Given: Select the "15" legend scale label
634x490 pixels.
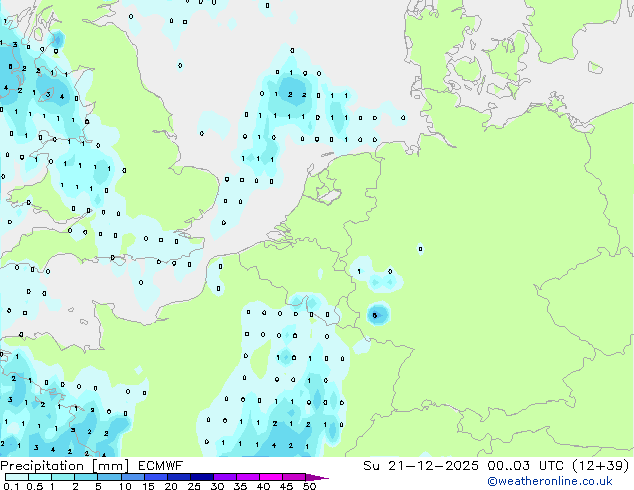Looking at the screenshot, I should coord(148,486).
